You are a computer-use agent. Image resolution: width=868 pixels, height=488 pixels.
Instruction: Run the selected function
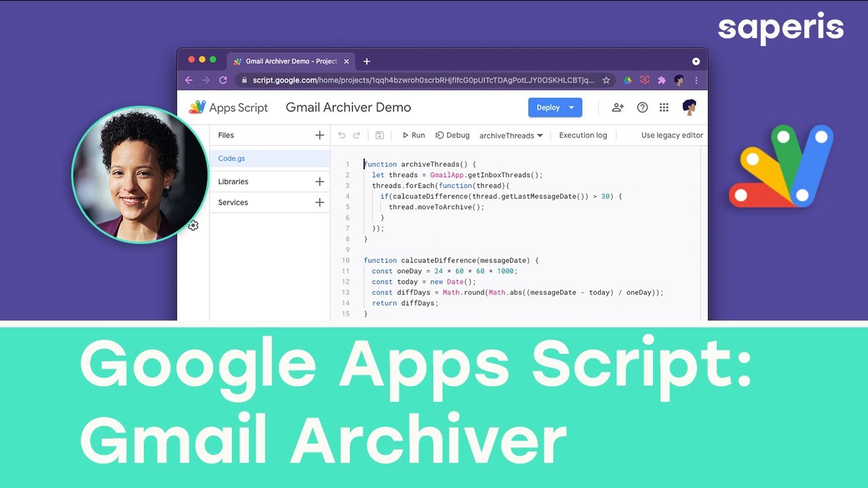point(414,135)
